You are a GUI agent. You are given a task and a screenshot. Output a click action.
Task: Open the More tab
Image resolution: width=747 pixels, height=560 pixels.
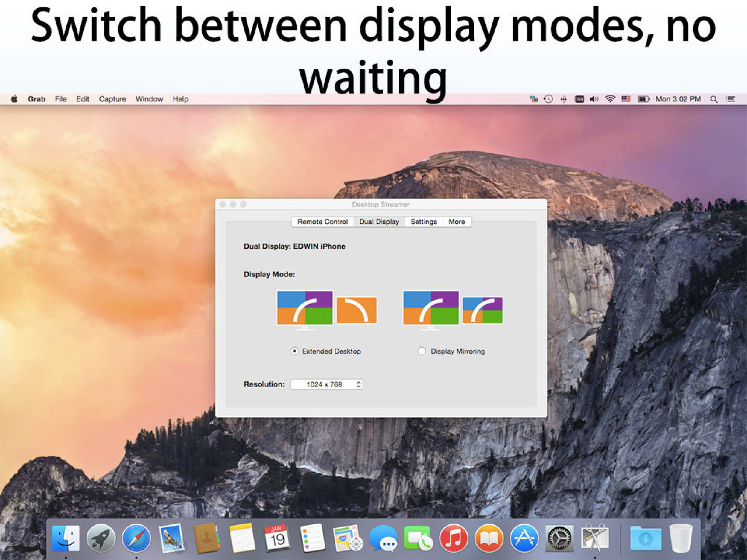(457, 221)
